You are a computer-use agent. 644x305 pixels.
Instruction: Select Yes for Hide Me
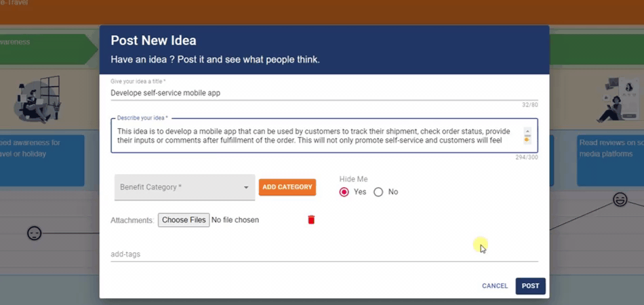point(344,192)
